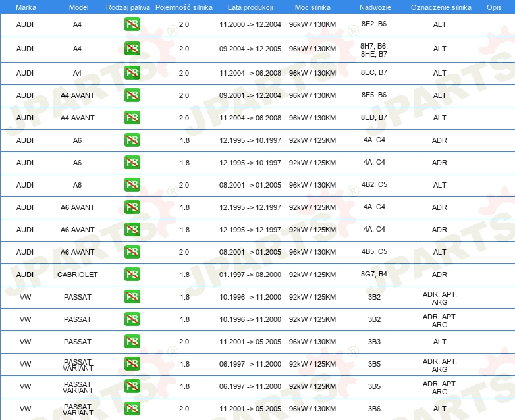This screenshot has height=420, width=515.
Task: Click PASSAT VARIANT model in 3B6 row
Action: pos(78,409)
